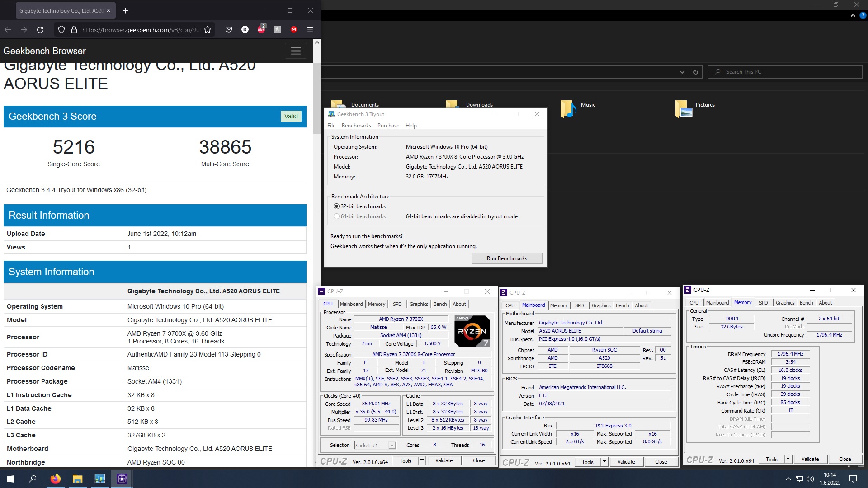Image resolution: width=868 pixels, height=488 pixels.
Task: Click the tracking protection shield icon
Action: (61, 30)
